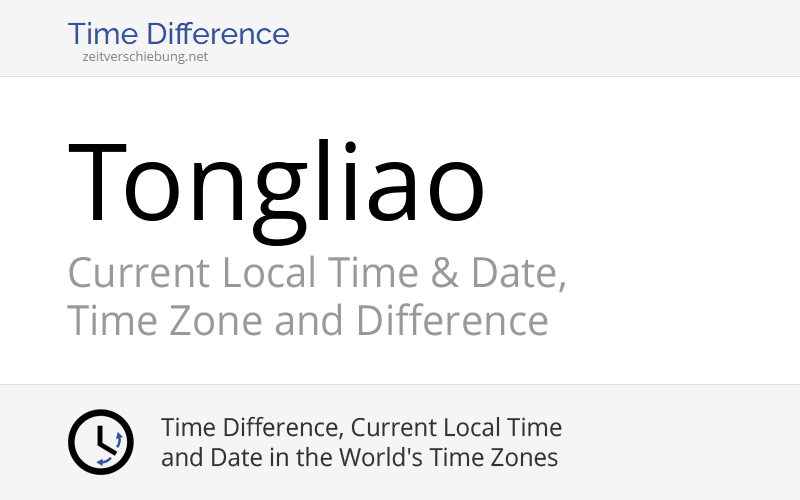This screenshot has width=800, height=500.
Task: Click the zeitverschiebung.net site name
Action: (145, 57)
